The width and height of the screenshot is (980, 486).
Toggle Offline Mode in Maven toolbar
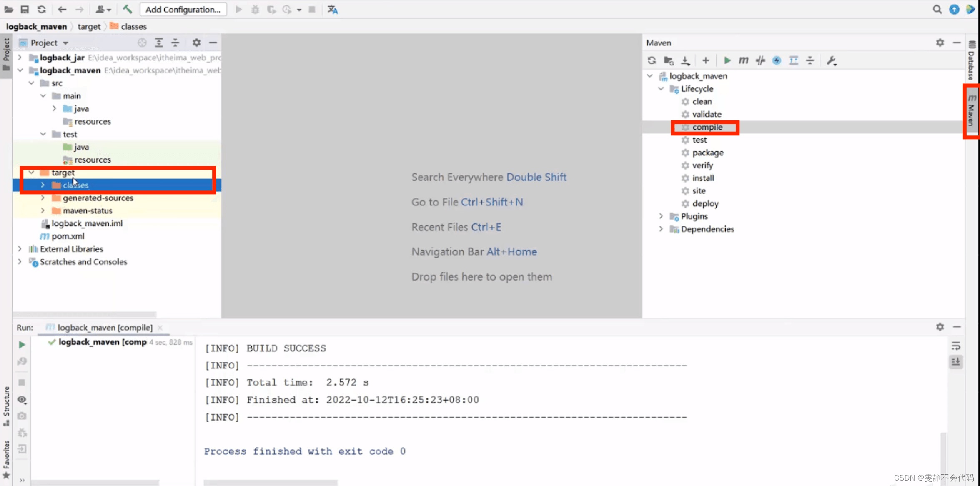coord(760,60)
